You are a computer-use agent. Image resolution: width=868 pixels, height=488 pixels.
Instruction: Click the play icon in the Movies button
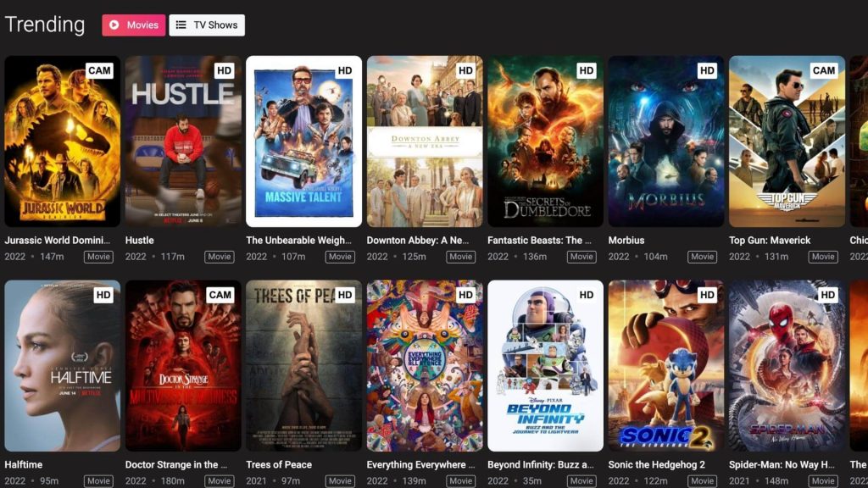coord(114,25)
